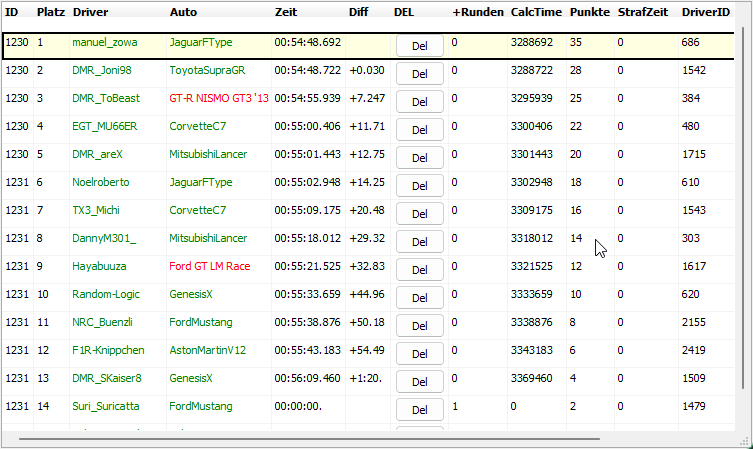Sort table by the Platz column header
The width and height of the screenshot is (753, 449).
click(49, 12)
